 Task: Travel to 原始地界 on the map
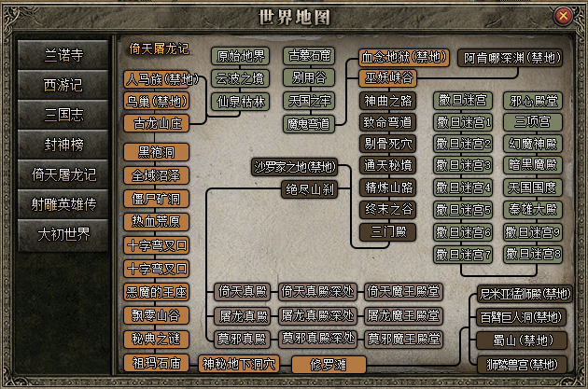click(241, 56)
